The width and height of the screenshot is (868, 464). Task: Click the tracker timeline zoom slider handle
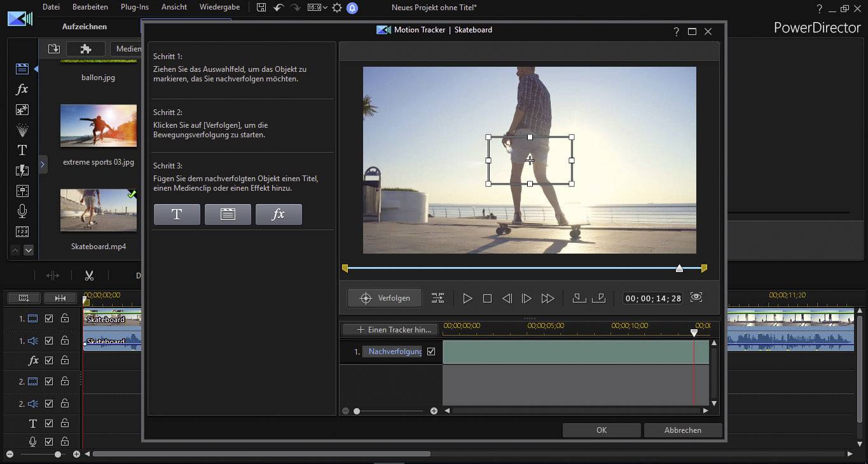coord(357,411)
